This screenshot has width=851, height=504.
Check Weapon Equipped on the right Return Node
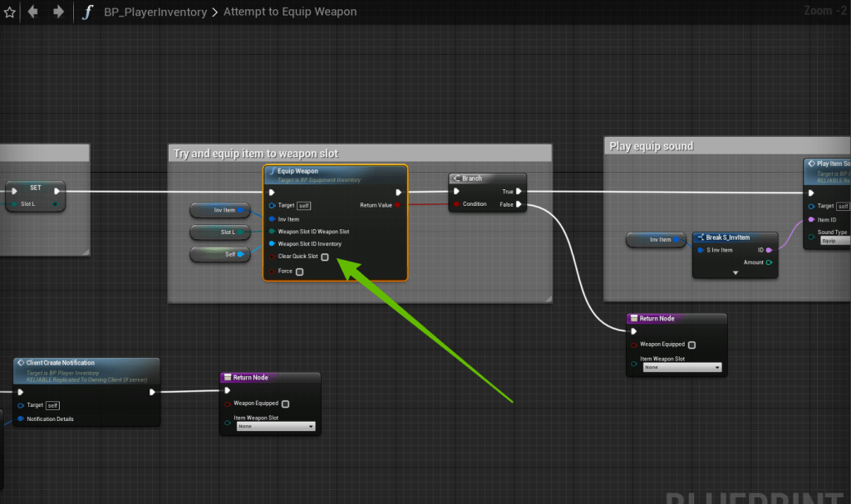tap(692, 345)
